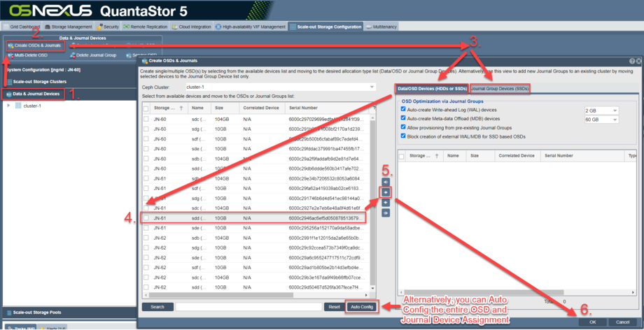
Task: Check the JN-60 sdc 104GB row checkbox
Action: coord(146,119)
